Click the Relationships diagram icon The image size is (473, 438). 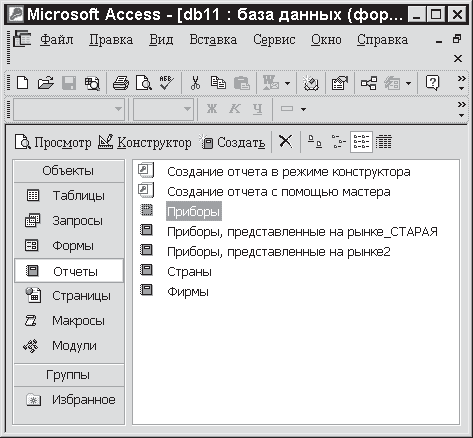(369, 83)
